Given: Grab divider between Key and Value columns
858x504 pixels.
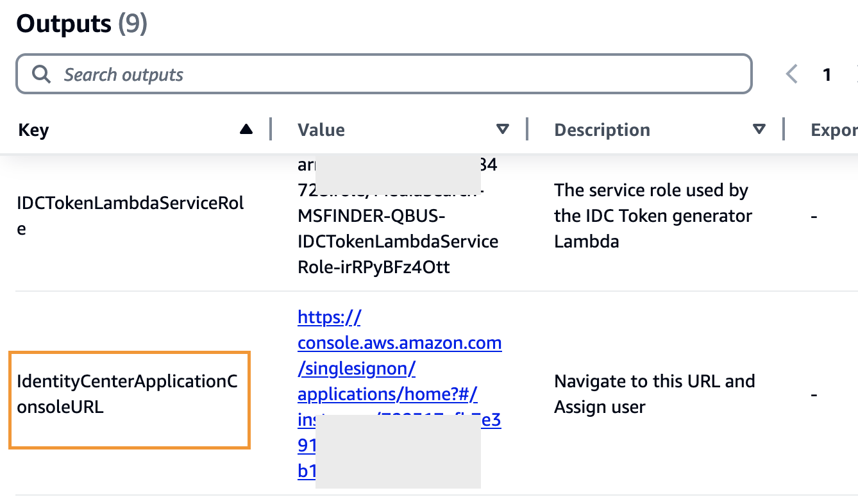Looking at the screenshot, I should (271, 129).
